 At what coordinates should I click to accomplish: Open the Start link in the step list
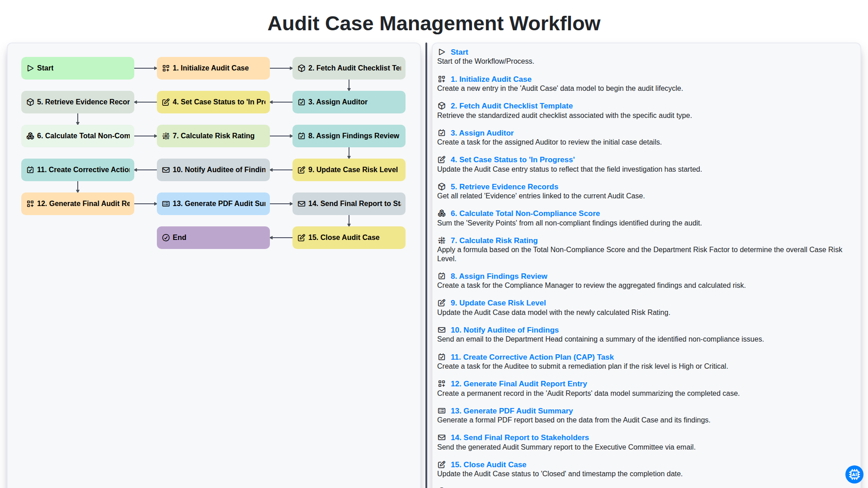(459, 52)
